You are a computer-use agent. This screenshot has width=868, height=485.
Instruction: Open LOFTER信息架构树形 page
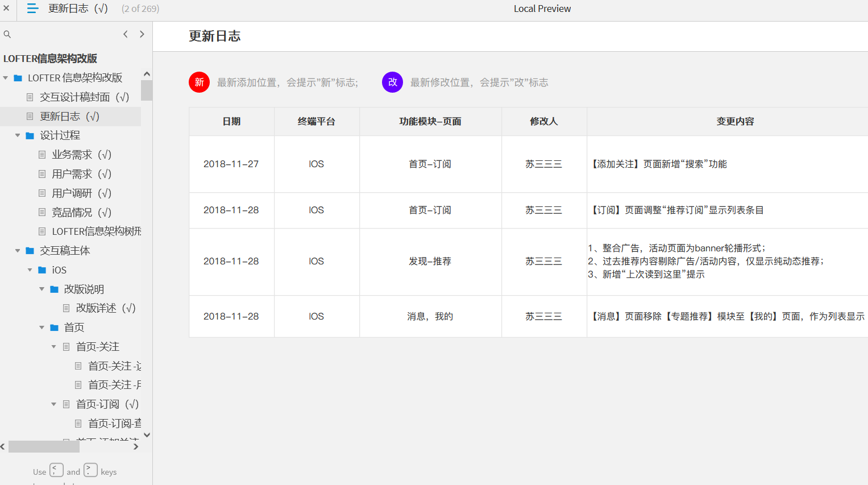(x=97, y=231)
